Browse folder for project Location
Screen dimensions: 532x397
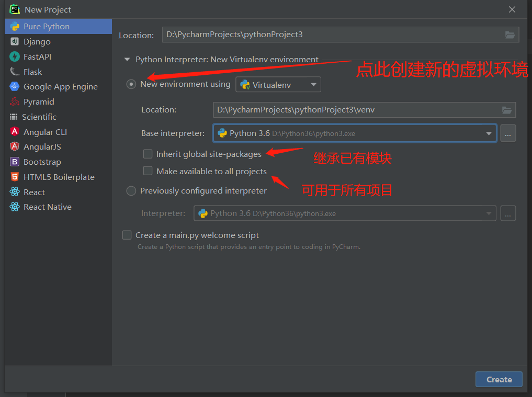click(x=510, y=35)
